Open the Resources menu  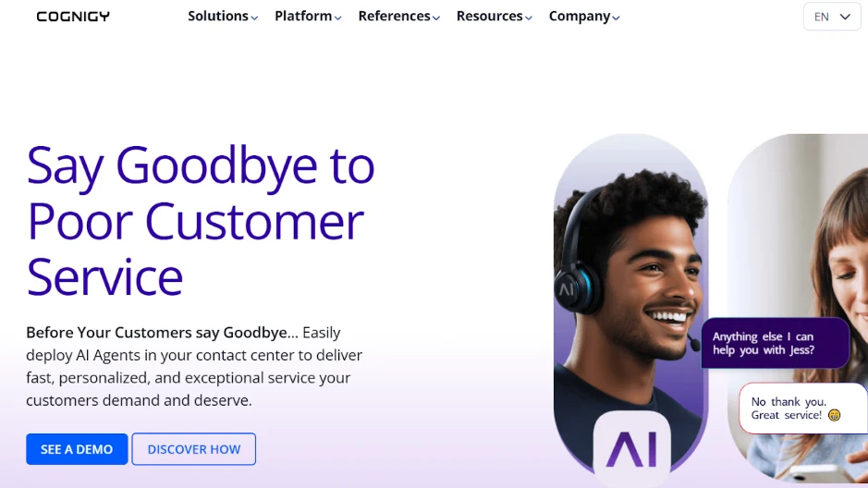pyautogui.click(x=489, y=16)
